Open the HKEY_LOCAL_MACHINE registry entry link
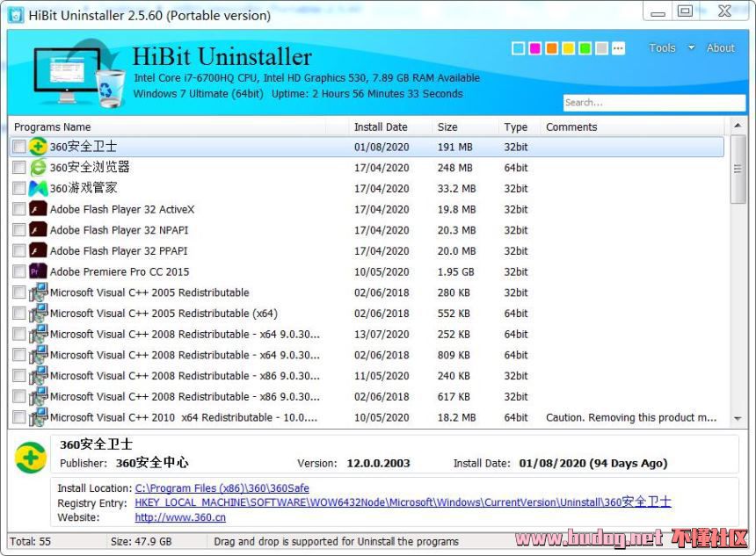Image resolution: width=756 pixels, height=556 pixels. pos(403,502)
